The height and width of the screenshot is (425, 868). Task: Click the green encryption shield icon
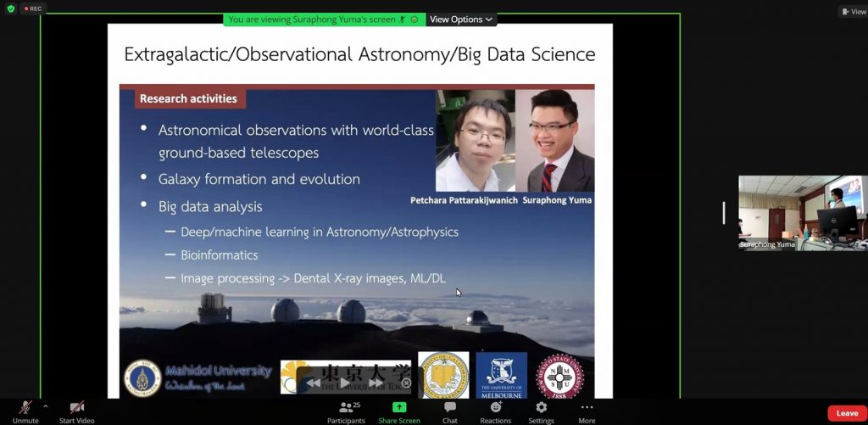(x=10, y=8)
